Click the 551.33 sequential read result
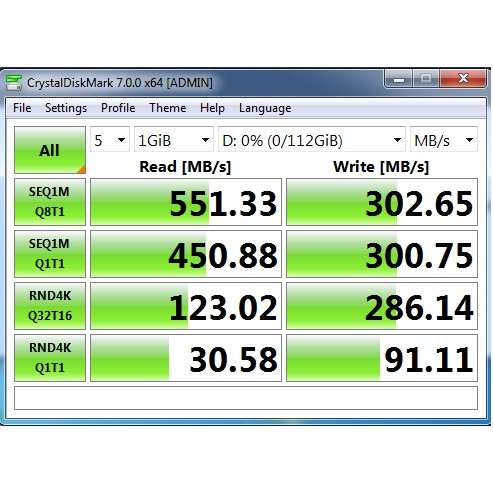This screenshot has height=493, width=493. coord(186,202)
